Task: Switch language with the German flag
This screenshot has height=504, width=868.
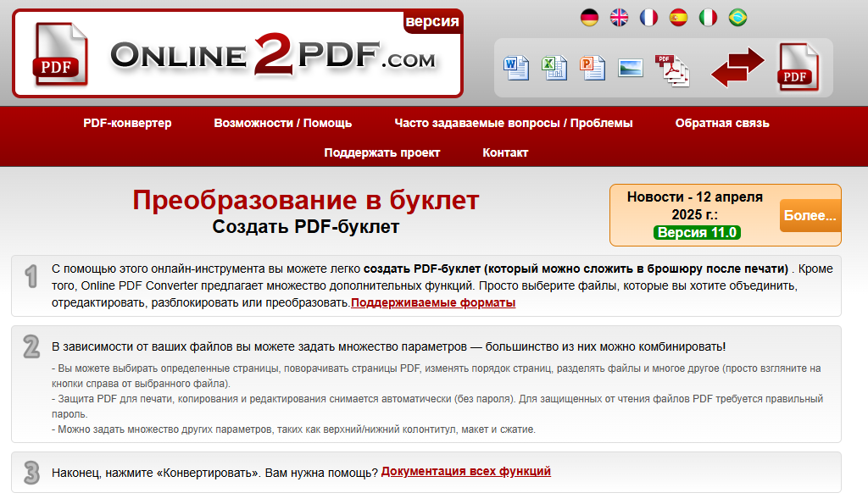Action: coord(590,17)
